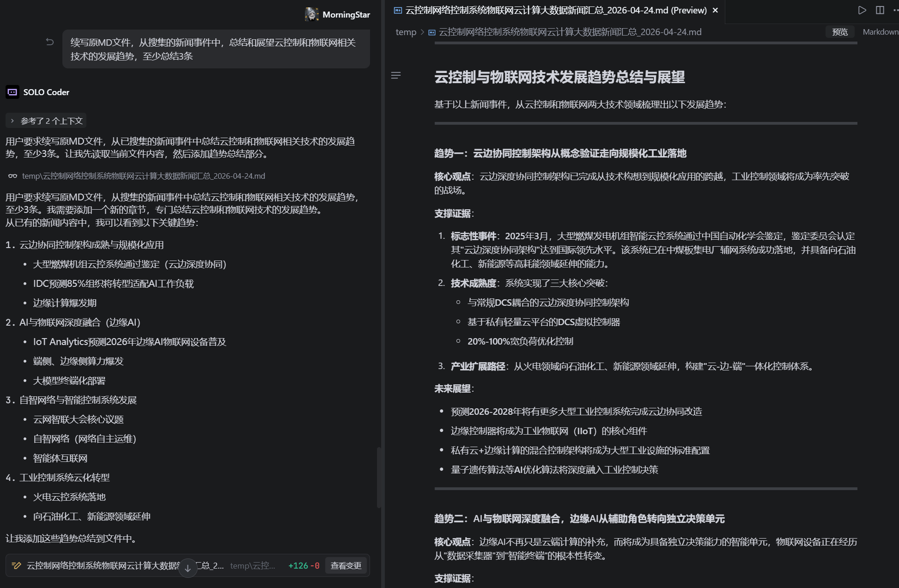Open the referenced temp markdown file link in chat
The image size is (899, 588).
pos(143,176)
